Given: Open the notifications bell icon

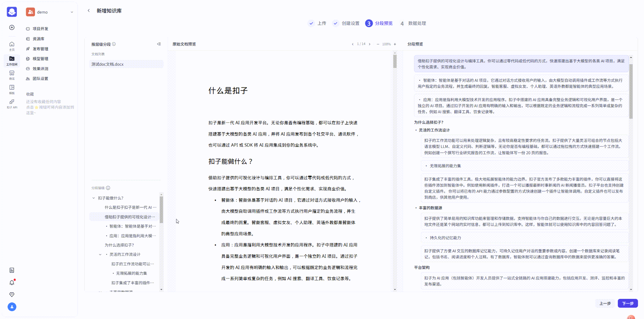Looking at the screenshot, I should 12,283.
